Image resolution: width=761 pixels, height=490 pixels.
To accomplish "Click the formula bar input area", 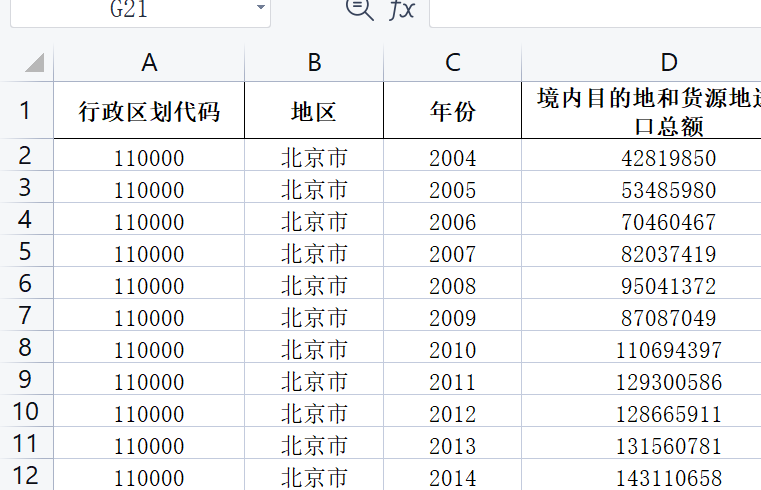I will tap(595, 10).
